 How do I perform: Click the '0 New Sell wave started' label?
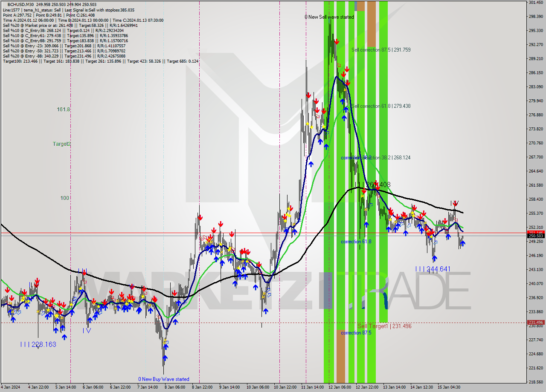pyautogui.click(x=329, y=17)
